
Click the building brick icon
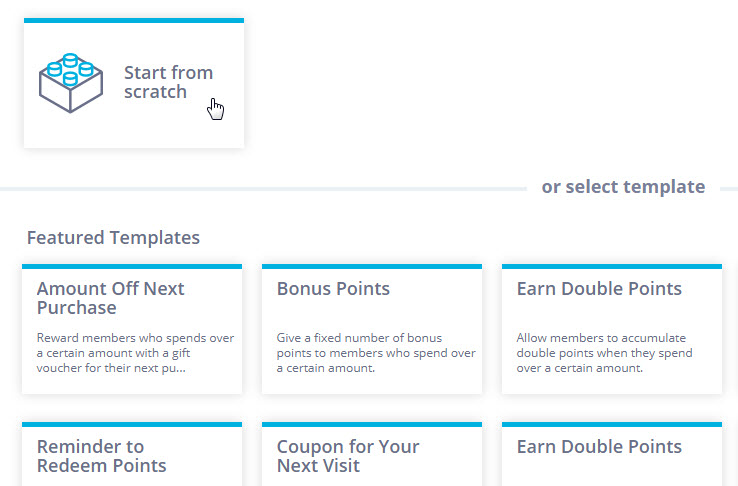tap(71, 83)
